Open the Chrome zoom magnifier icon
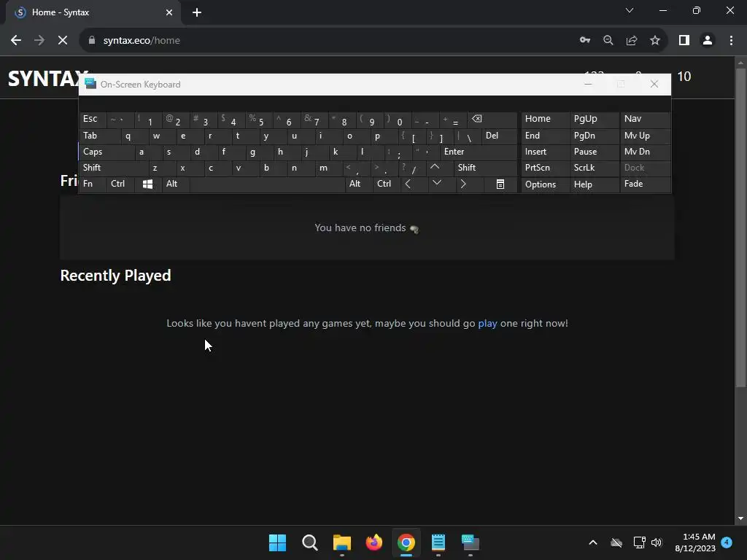 coord(608,41)
